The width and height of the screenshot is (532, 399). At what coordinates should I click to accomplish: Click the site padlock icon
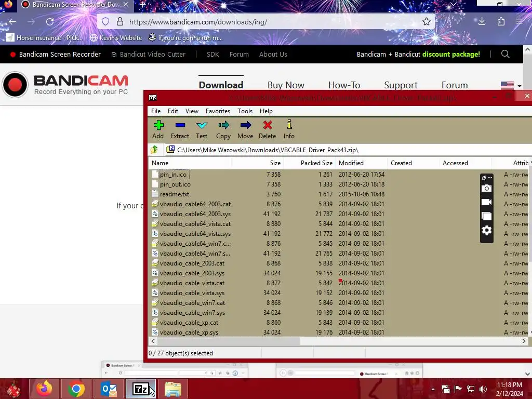pyautogui.click(x=120, y=22)
